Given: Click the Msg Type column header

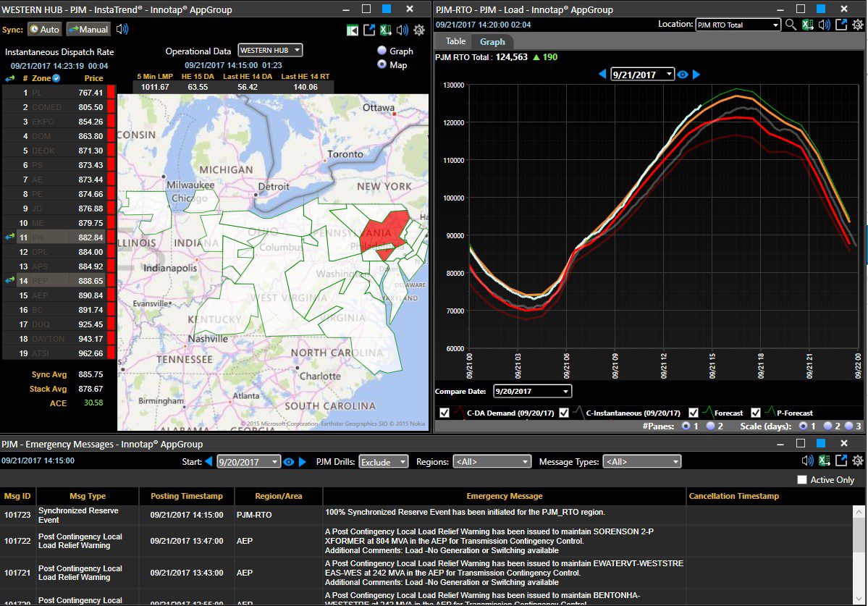Looking at the screenshot, I should click(x=88, y=496).
